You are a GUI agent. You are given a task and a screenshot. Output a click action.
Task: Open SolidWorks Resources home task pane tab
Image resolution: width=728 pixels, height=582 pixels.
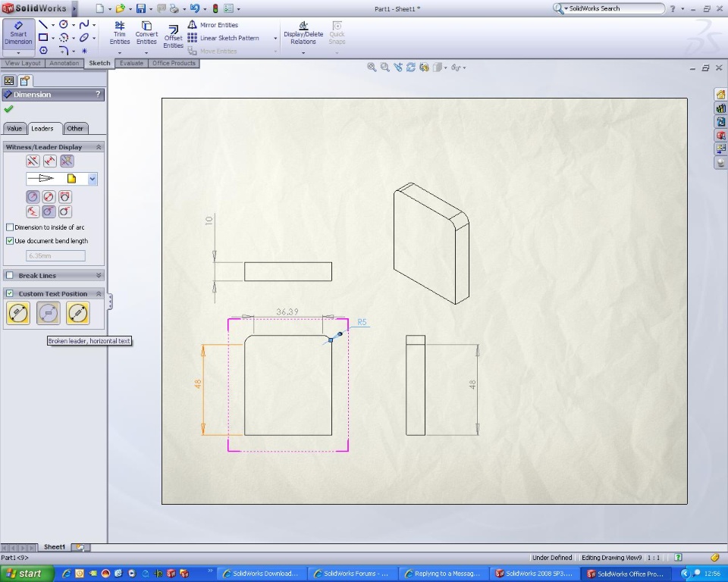tap(720, 94)
